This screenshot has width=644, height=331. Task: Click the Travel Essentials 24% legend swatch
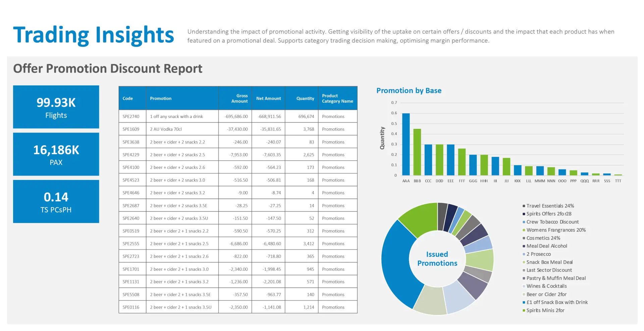(524, 206)
